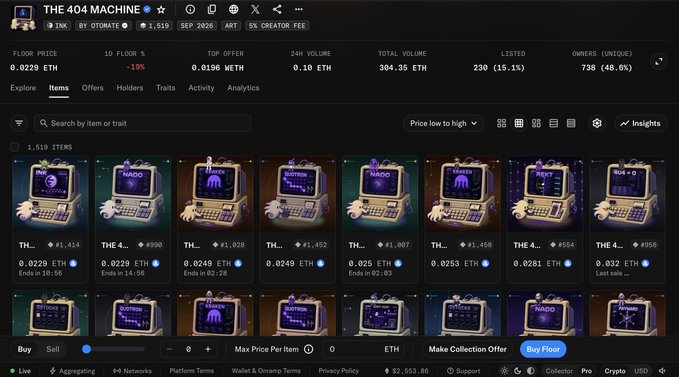Decrease item quantity with minus

point(169,349)
